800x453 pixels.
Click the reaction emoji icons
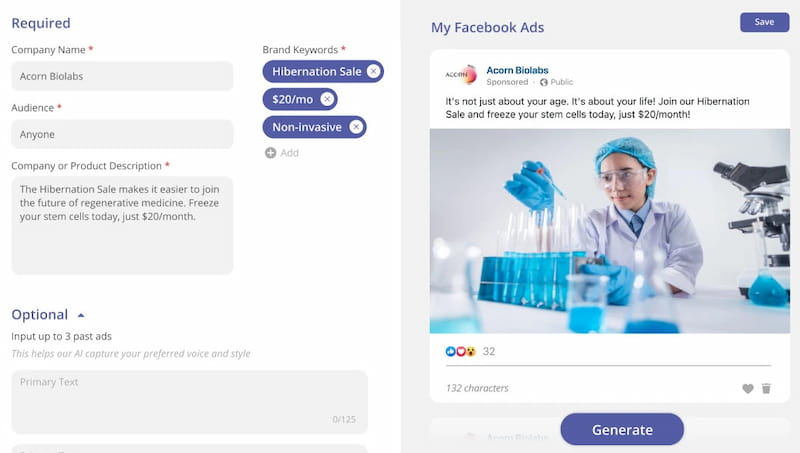[x=461, y=351]
